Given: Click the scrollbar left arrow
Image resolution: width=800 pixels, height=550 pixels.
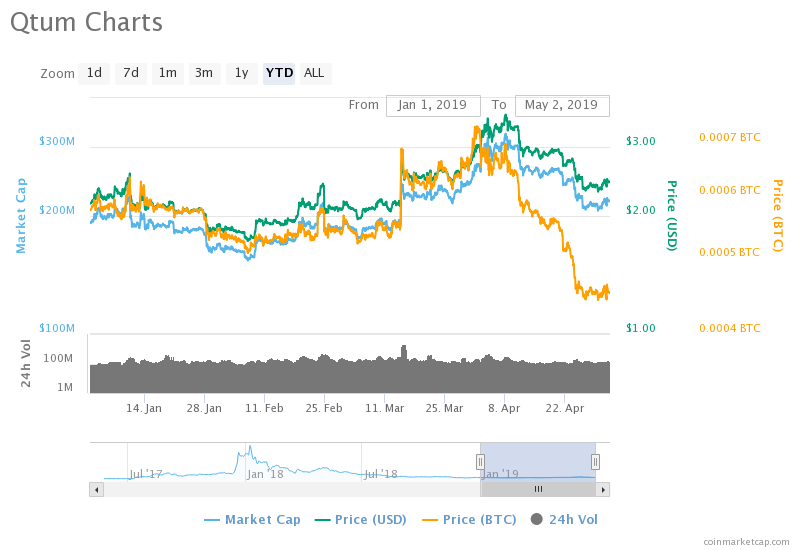Looking at the screenshot, I should tap(96, 490).
